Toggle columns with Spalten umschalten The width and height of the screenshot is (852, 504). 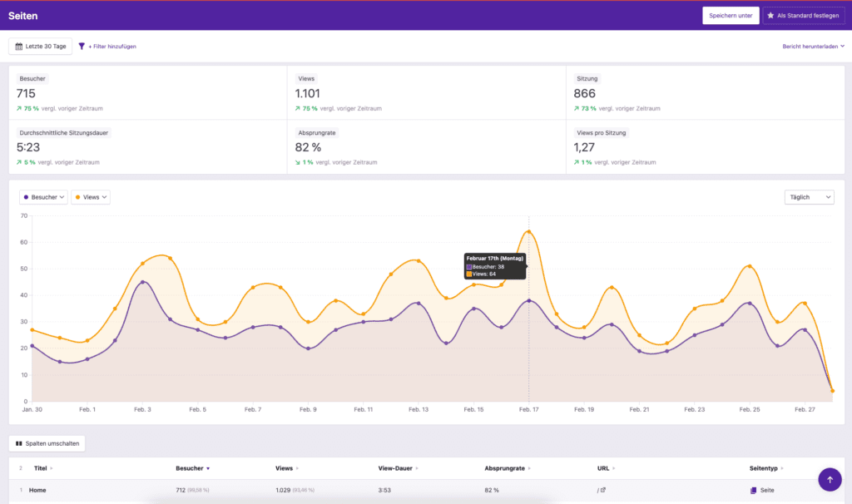(47, 444)
